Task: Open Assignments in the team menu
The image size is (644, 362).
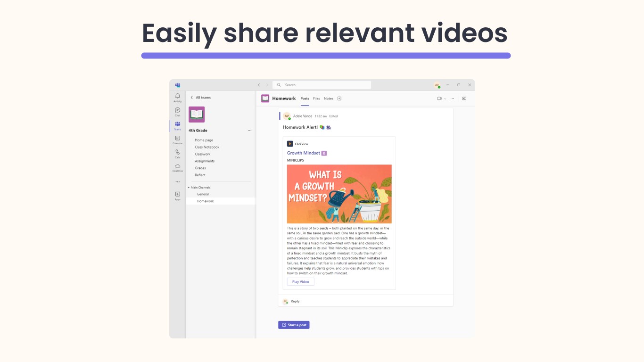Action: click(205, 161)
